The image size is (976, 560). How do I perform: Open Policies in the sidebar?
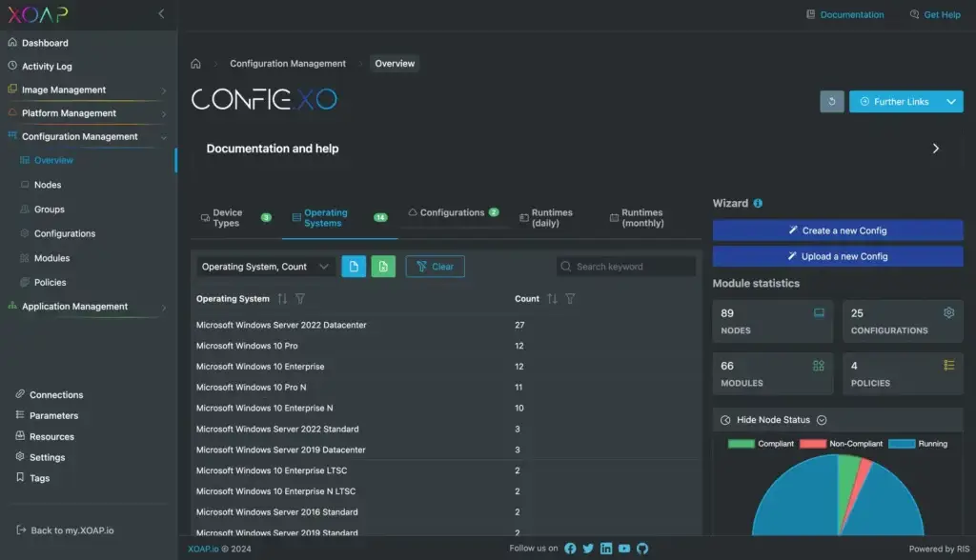(x=50, y=283)
